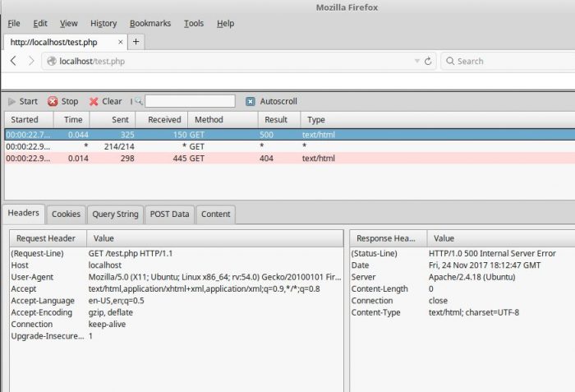Screen dimensions: 575x392
Task: Sort by the Received column header
Action: pos(162,120)
